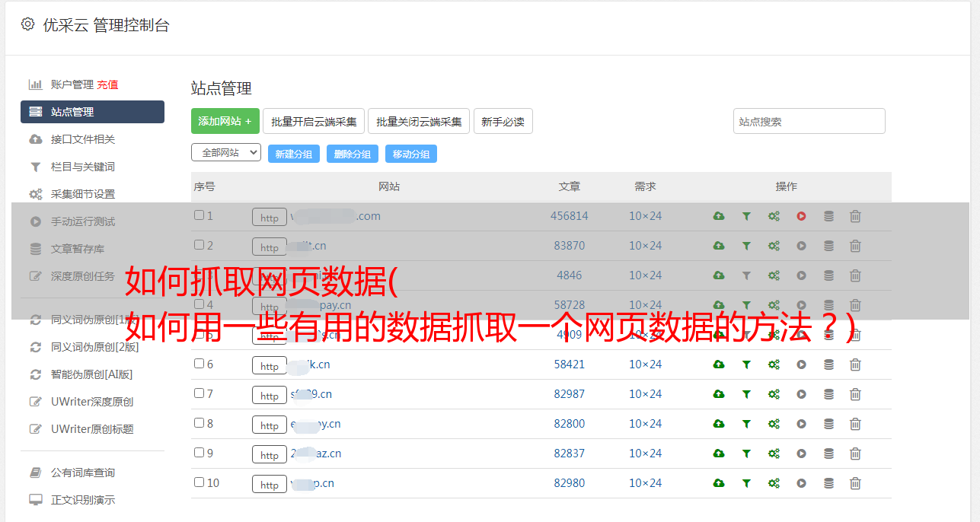Open the 全部网站 group dropdown
The height and width of the screenshot is (522, 980).
[226, 153]
